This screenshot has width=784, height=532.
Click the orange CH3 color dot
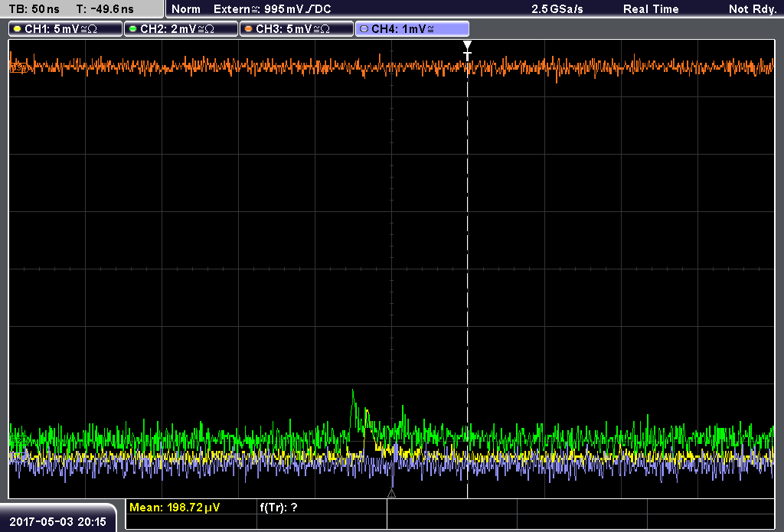tap(249, 29)
